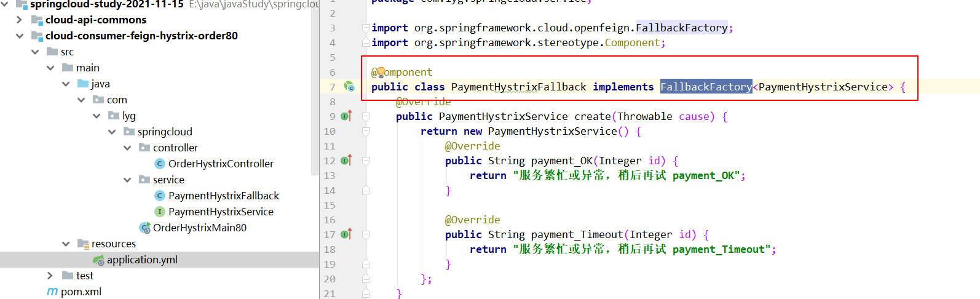The image size is (980, 299).
Task: Click the class icon of OrderHystrixController
Action: [159, 164]
